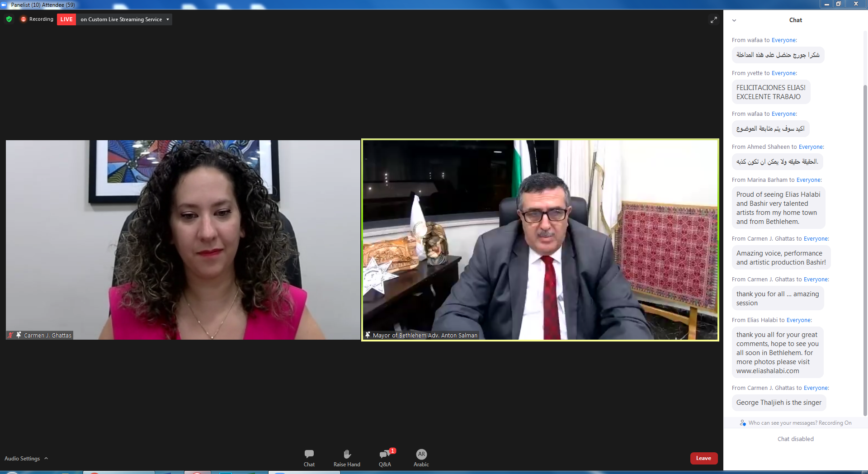Image resolution: width=868 pixels, height=474 pixels.
Task: Leave the webinar with the Leave button
Action: (x=703, y=458)
